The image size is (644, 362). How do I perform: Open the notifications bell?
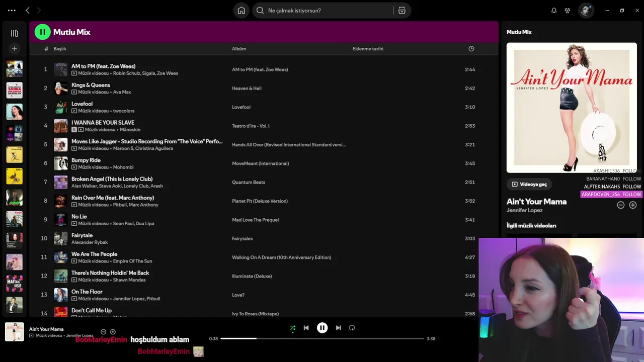[554, 11]
